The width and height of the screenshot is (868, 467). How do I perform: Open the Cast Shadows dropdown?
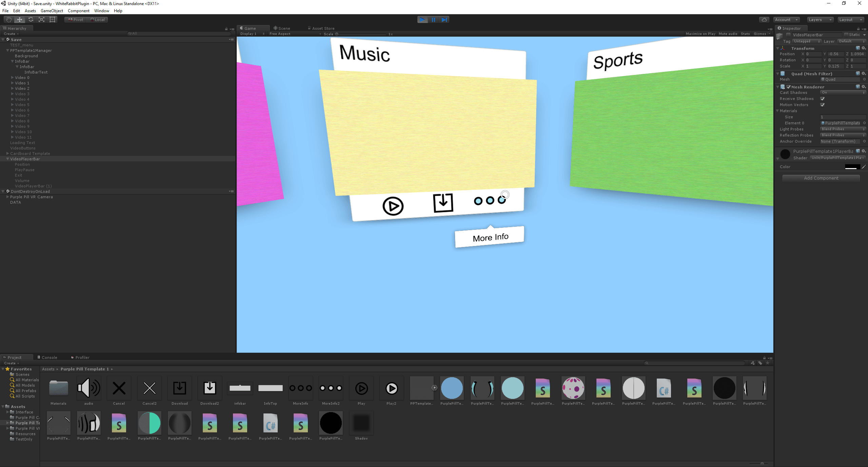[x=843, y=93]
